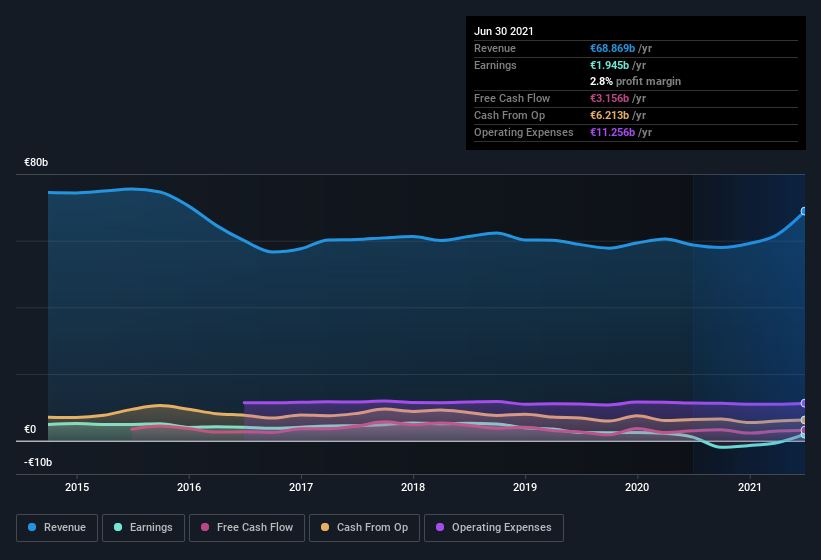821x560 pixels.
Task: Click the €80b y-axis label
Action: 36,162
